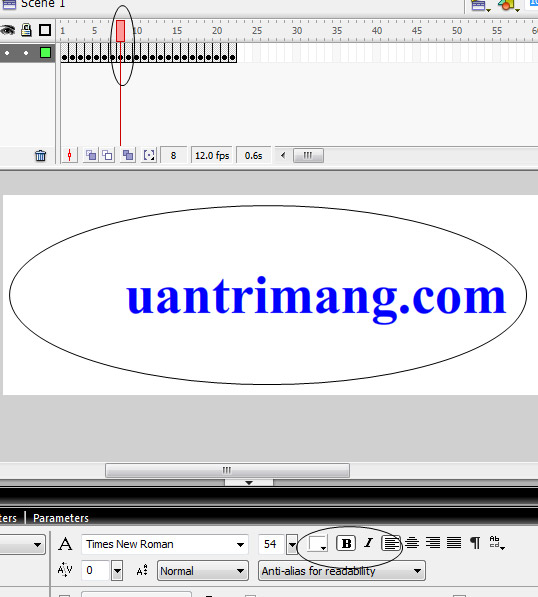Click the Scene 1 label

[x=43, y=4]
